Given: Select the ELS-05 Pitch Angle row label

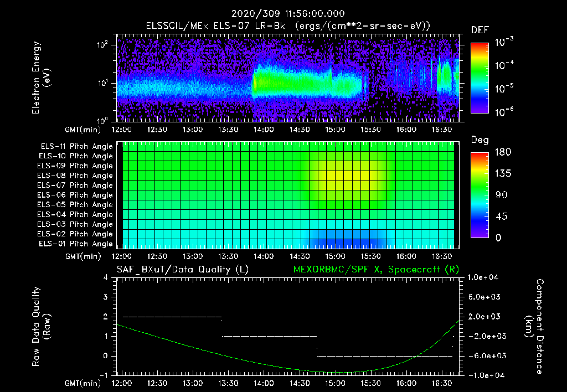Looking at the screenshot, I should tap(75, 205).
